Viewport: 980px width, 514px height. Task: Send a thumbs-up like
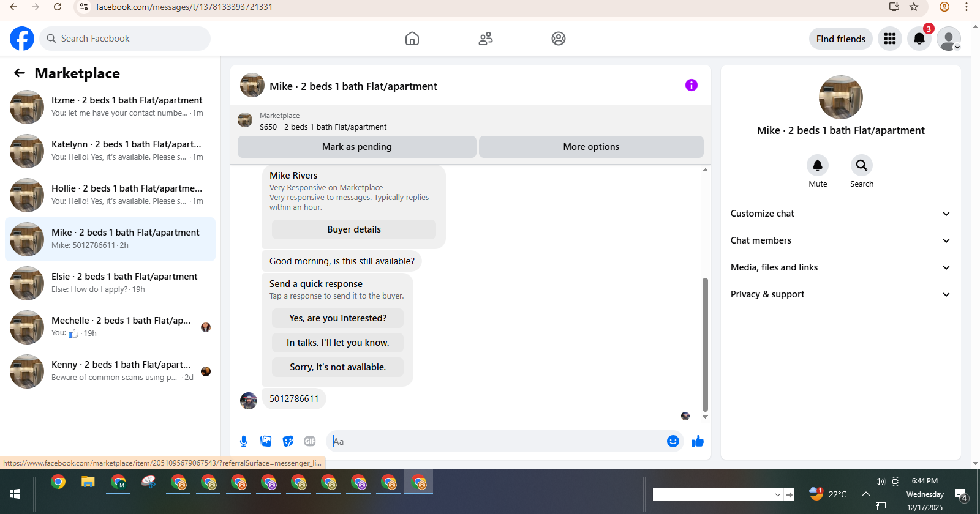point(698,441)
